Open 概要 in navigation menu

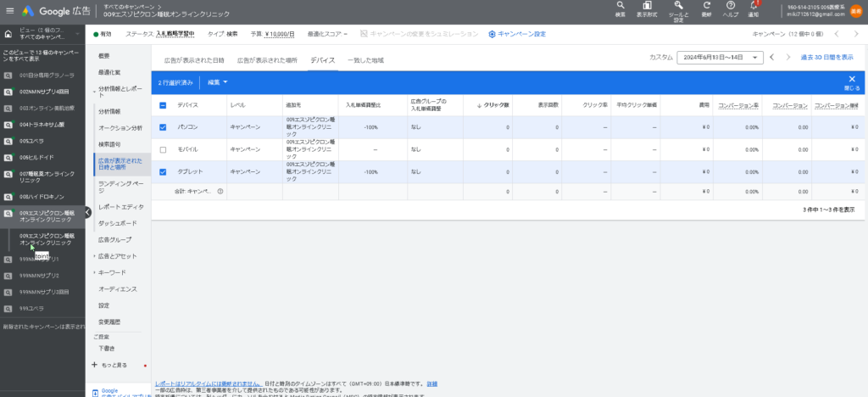(x=104, y=55)
